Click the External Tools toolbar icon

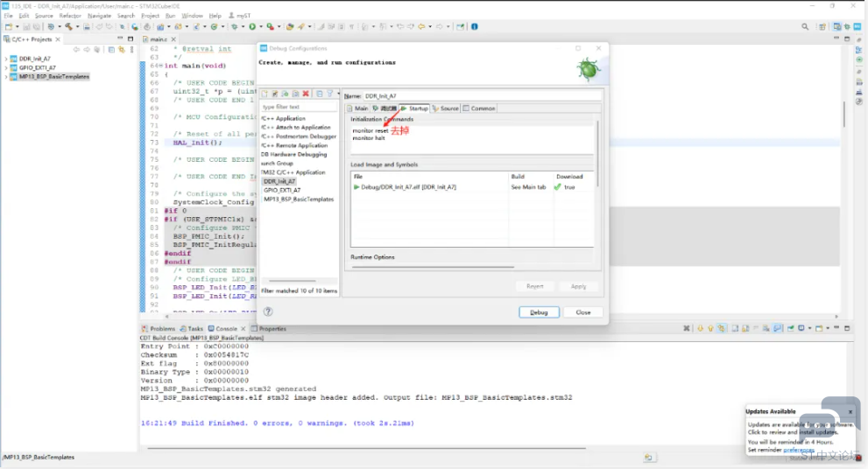point(270,26)
